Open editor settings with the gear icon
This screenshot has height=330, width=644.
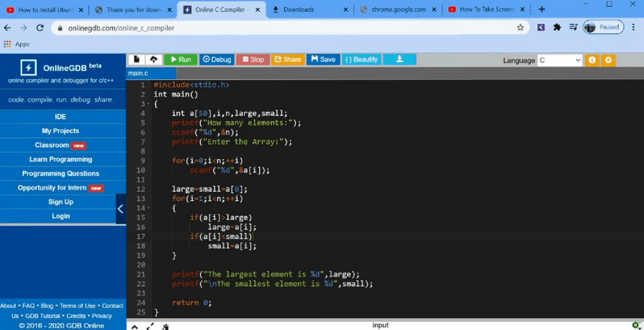pyautogui.click(x=608, y=59)
